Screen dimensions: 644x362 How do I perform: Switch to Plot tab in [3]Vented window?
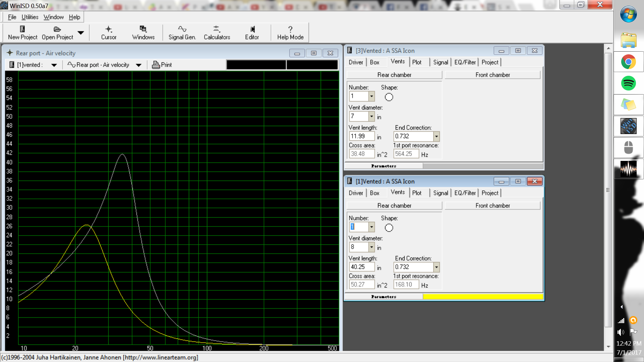coord(417,62)
